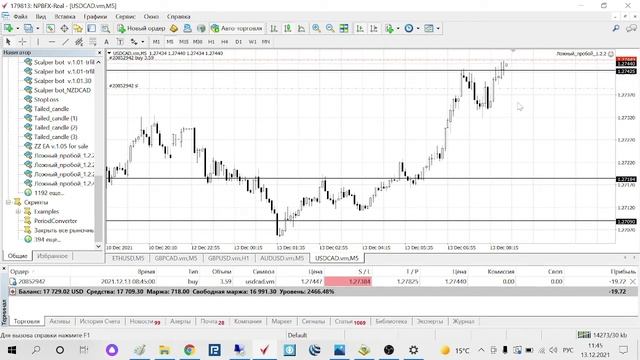Screen dimensions: 640x360
Task: Open the GBPUSD.vm,H1 chart tab
Action: coord(228,258)
